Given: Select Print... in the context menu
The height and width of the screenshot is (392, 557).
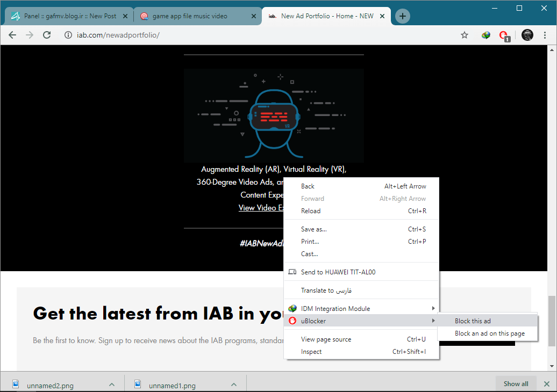Looking at the screenshot, I should click(x=362, y=242).
